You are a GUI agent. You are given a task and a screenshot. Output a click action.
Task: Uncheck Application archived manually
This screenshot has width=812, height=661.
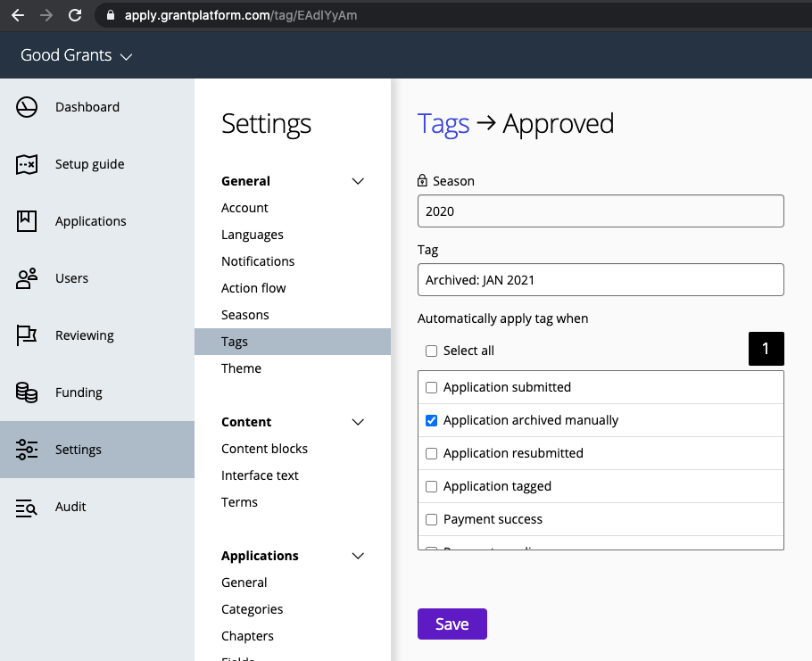tap(431, 420)
